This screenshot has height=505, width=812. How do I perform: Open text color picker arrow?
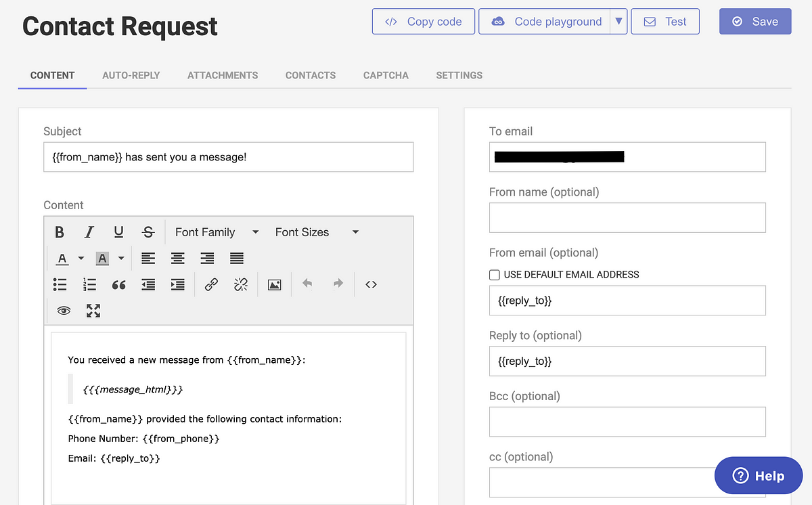(x=81, y=259)
